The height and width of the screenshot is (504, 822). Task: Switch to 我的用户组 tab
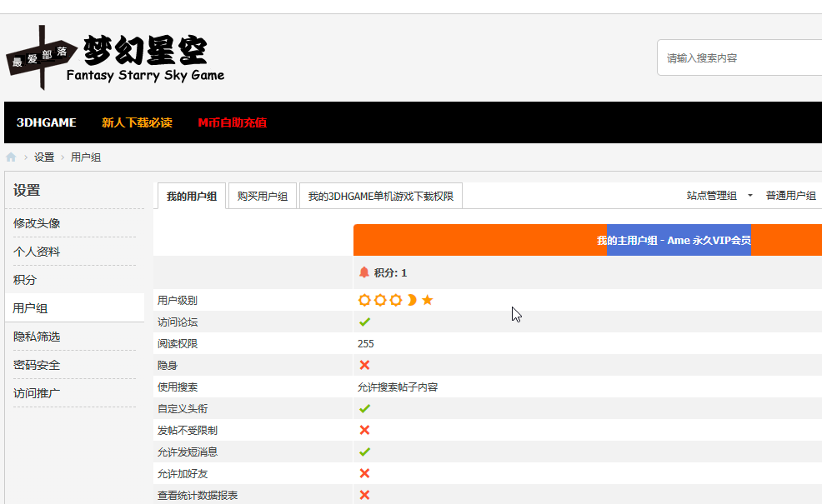[x=192, y=196]
